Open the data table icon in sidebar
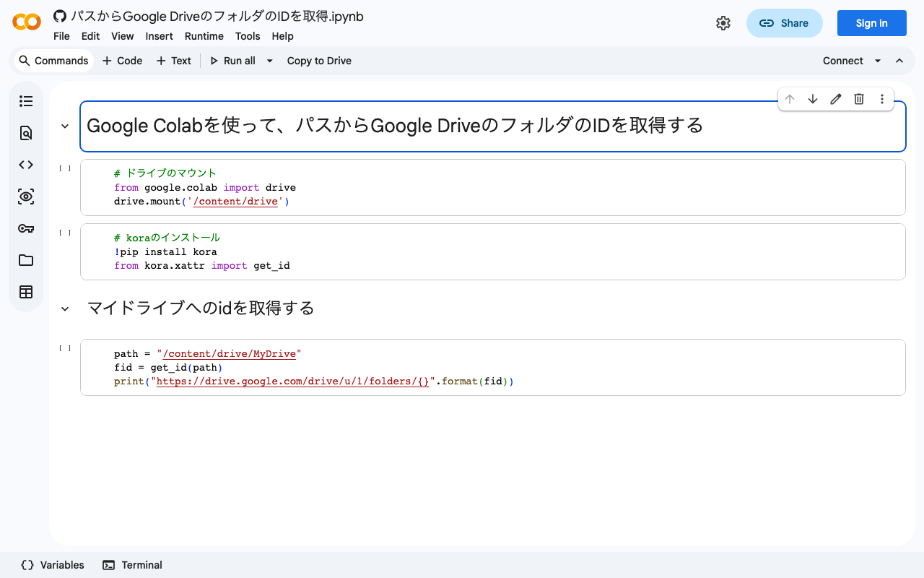This screenshot has height=578, width=924. [26, 292]
